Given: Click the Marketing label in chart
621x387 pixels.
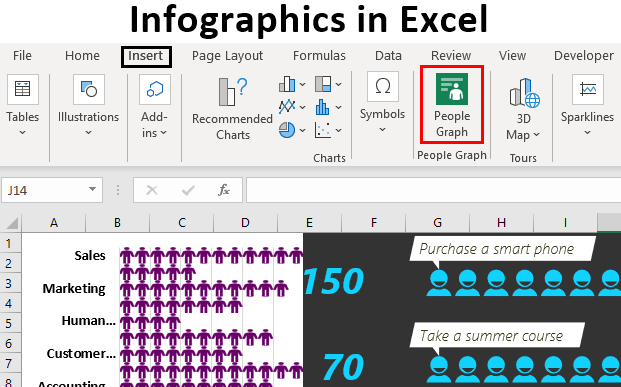Looking at the screenshot, I should coord(74,288).
